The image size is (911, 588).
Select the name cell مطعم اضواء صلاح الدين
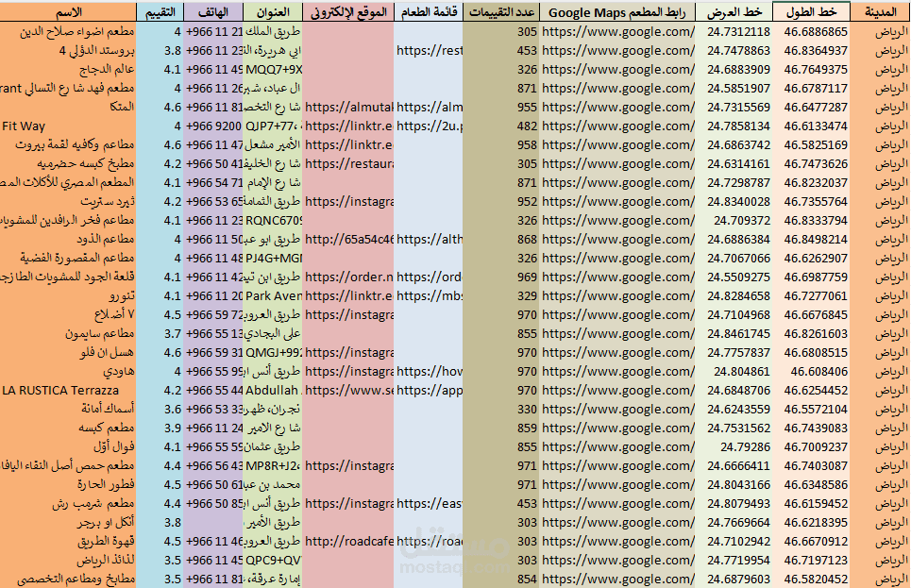(68, 32)
